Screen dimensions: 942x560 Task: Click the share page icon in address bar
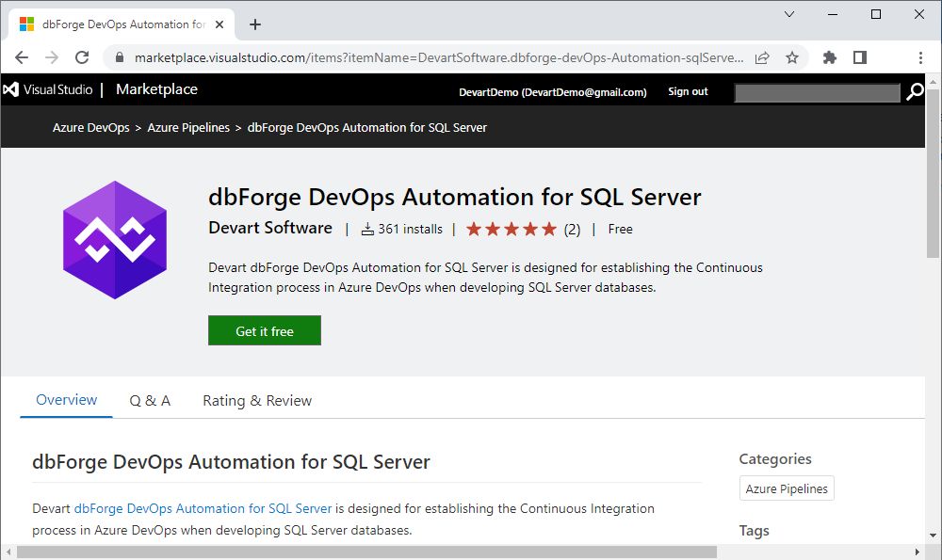(762, 57)
